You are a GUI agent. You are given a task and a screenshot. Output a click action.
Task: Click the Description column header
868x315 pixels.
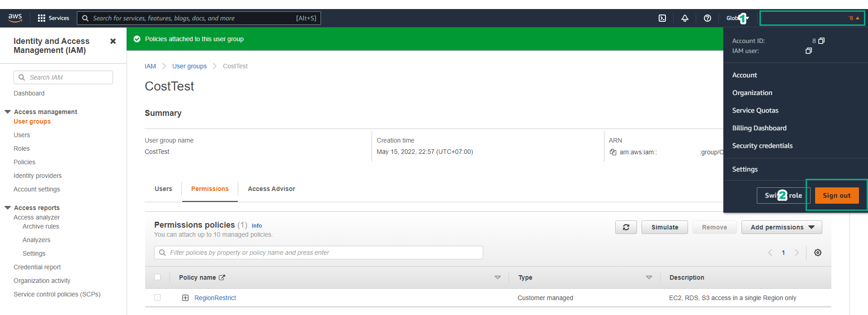click(x=687, y=277)
